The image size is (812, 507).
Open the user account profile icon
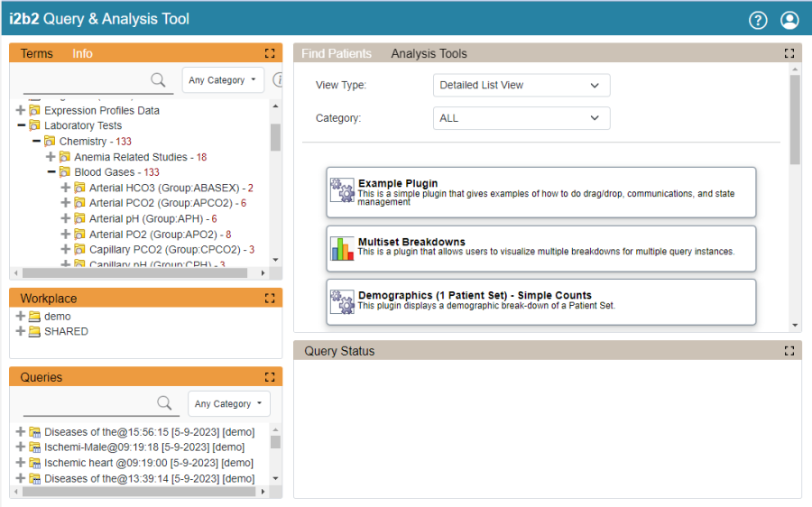[789, 20]
